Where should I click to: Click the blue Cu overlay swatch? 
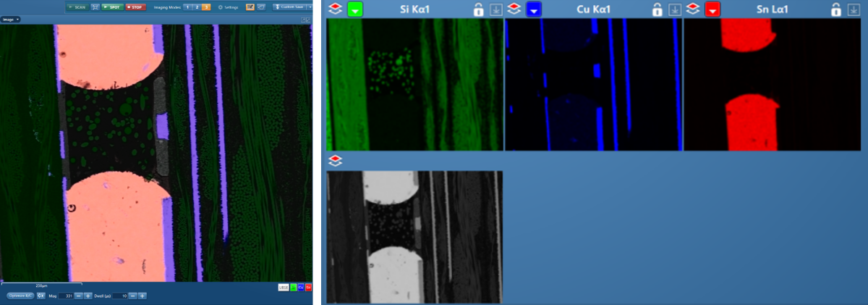(300, 288)
